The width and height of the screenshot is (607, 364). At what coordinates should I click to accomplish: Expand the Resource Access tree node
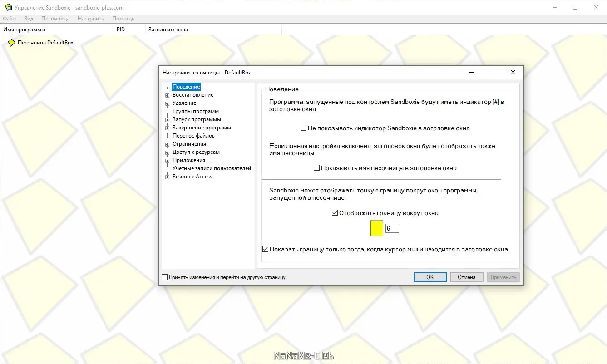pos(168,177)
